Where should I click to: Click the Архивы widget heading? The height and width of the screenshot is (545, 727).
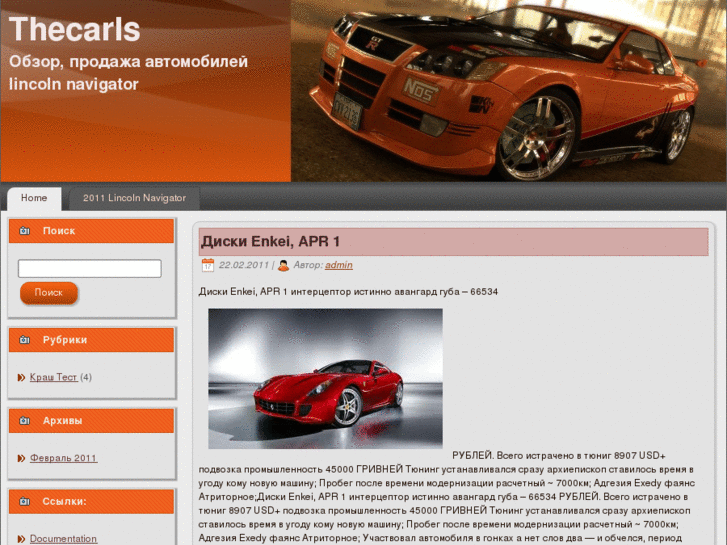click(63, 421)
